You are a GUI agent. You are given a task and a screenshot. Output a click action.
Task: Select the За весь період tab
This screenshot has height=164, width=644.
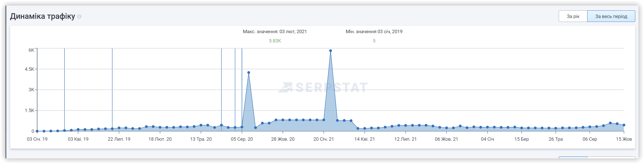point(611,16)
